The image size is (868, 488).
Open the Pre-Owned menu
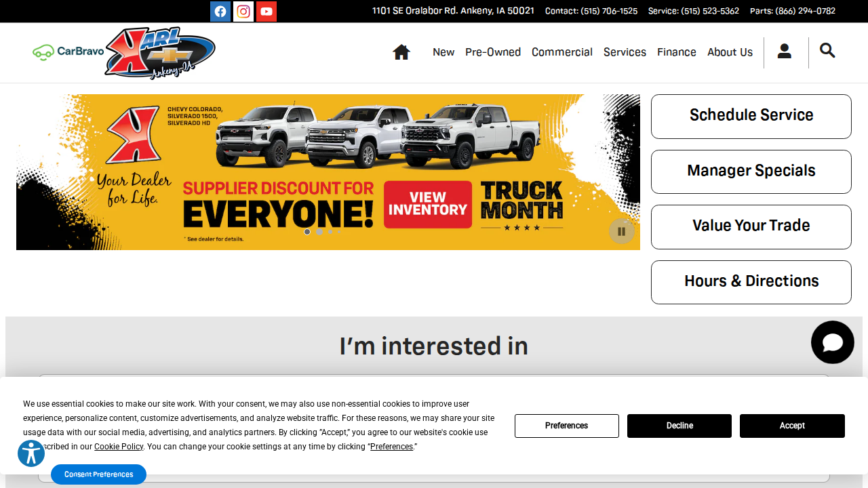[x=493, y=52]
